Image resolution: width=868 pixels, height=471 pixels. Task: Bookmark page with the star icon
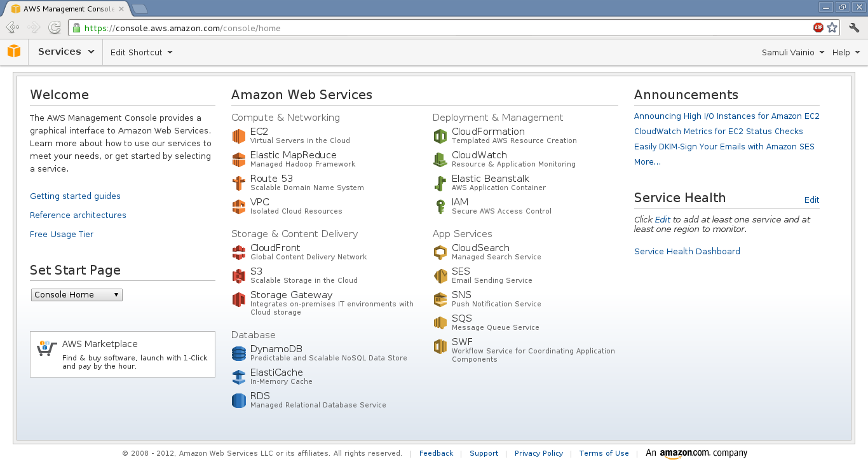coord(832,27)
